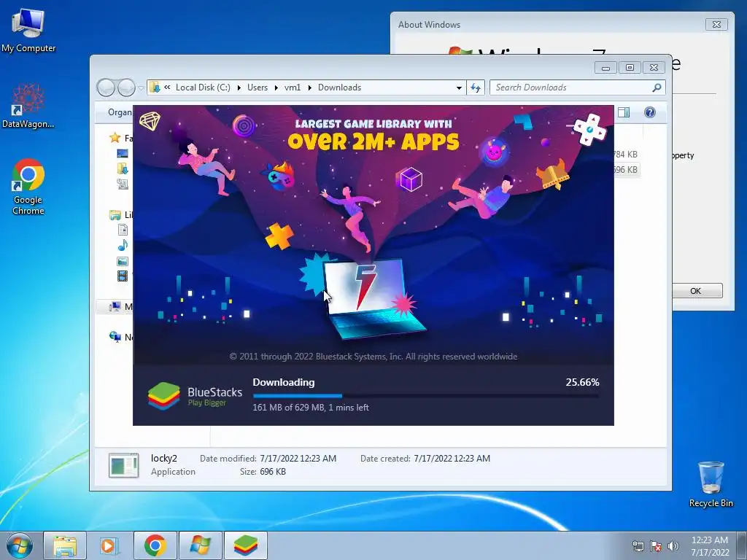The width and height of the screenshot is (747, 560).
Task: Click the BlueStacks download progress bar
Action: pos(426,396)
